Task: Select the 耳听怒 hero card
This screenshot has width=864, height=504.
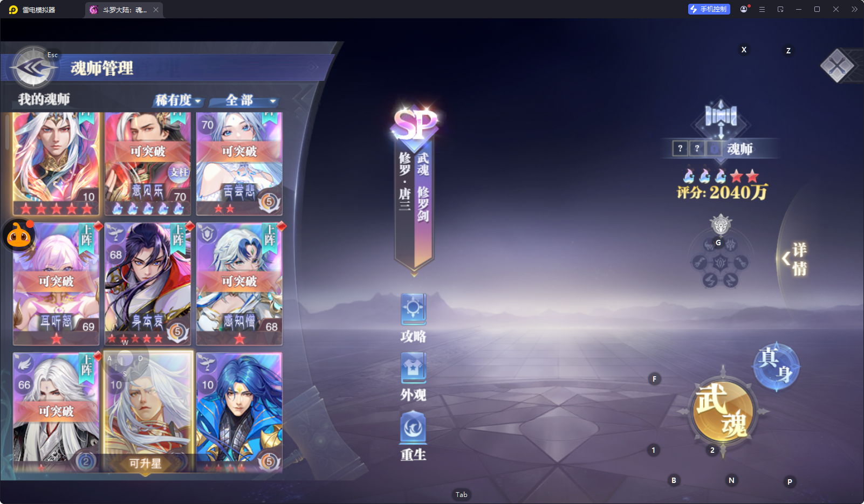Action: [x=56, y=284]
